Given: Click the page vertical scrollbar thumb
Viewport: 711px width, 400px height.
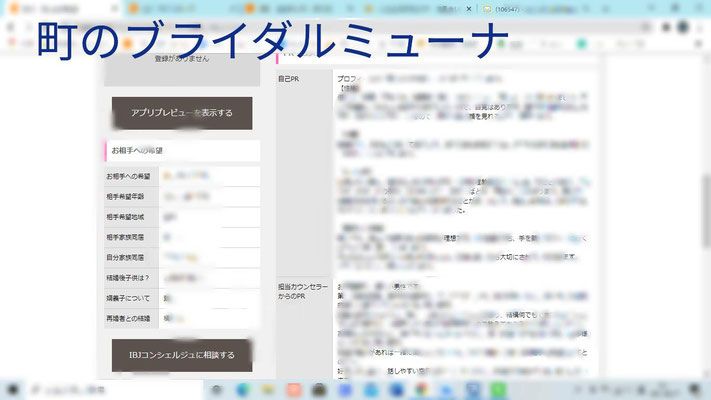Looking at the screenshot, I should (706, 211).
